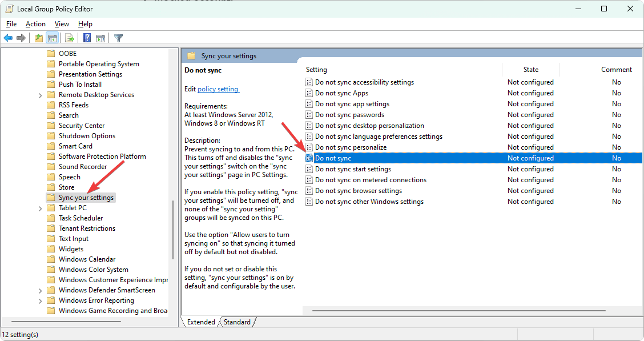
Task: Click the policy setting link
Action: pos(218,89)
